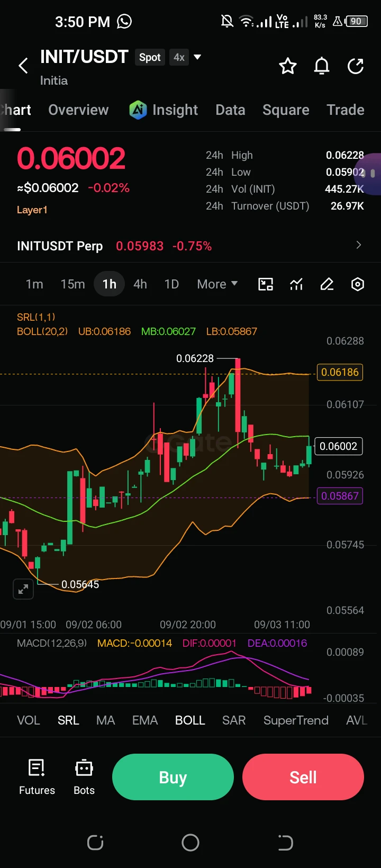The width and height of the screenshot is (381, 868).
Task: Toggle the SAR indicator
Action: click(x=234, y=720)
